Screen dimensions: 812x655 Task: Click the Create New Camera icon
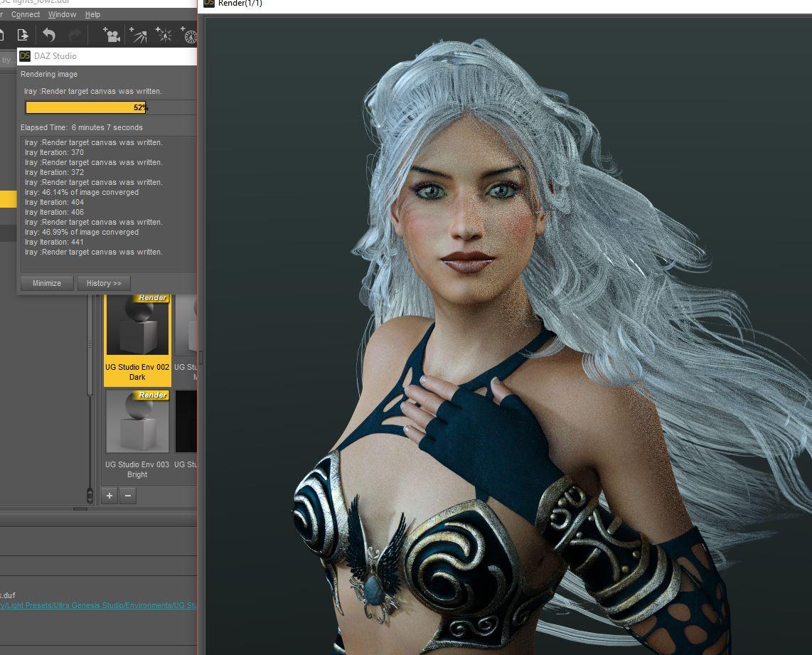pos(112,36)
